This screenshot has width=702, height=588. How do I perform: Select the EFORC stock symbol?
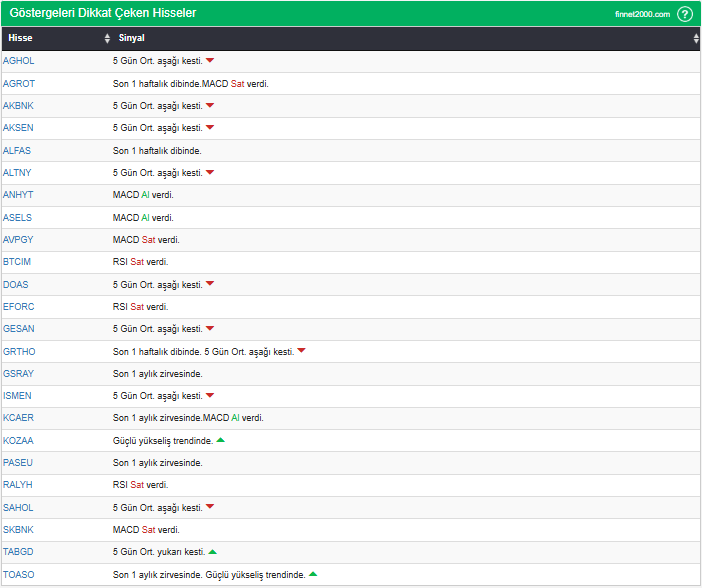(x=18, y=307)
